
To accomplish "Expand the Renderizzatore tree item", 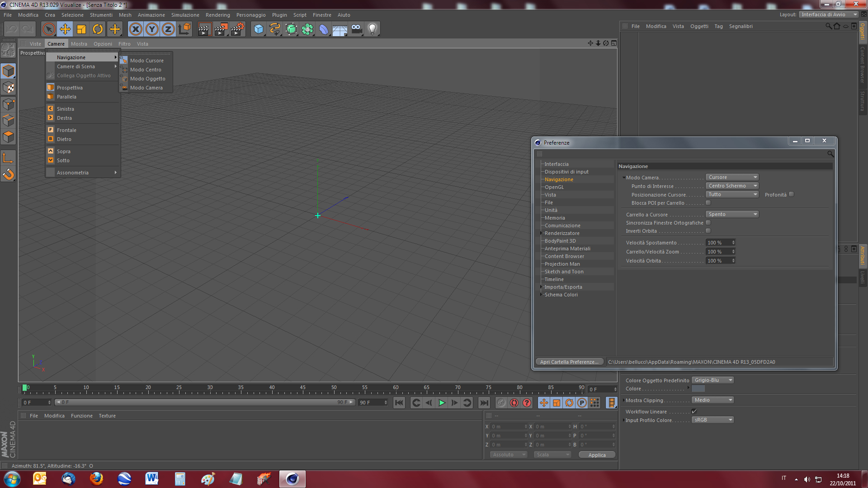I will click(542, 233).
